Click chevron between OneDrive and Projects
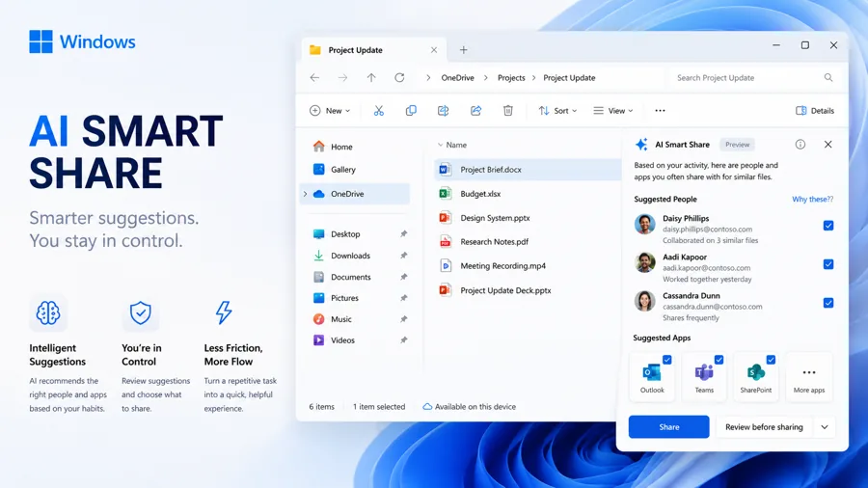This screenshot has height=488, width=868. 485,78
